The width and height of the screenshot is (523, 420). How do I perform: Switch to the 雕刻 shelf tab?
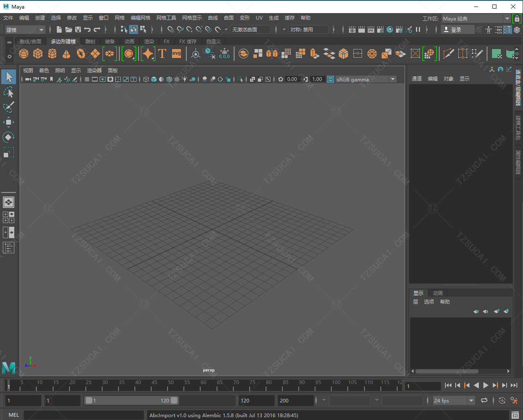pyautogui.click(x=90, y=42)
